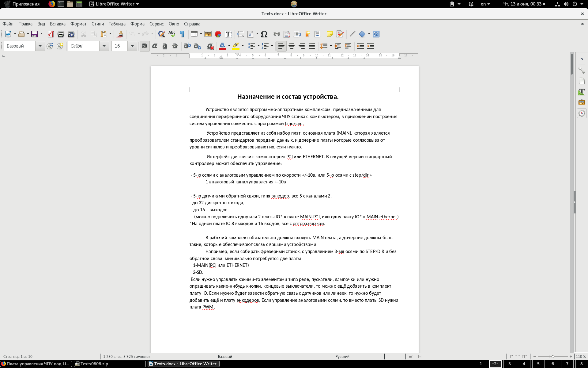Open sidebar Navigator compass icon
This screenshot has width=588, height=368.
pos(582,113)
